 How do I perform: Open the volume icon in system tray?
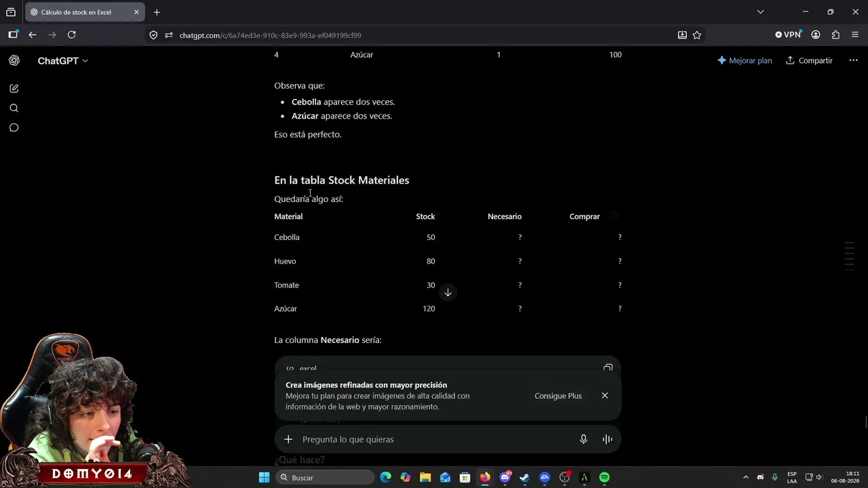tap(819, 478)
